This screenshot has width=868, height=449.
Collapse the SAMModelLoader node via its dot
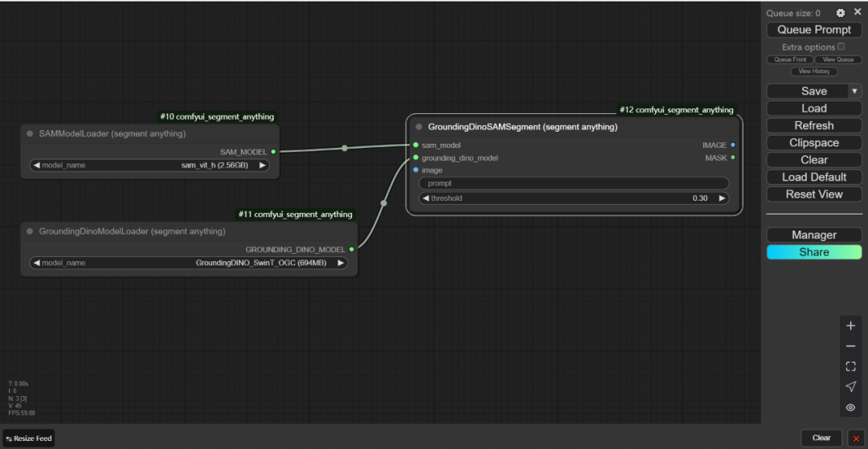click(x=30, y=134)
